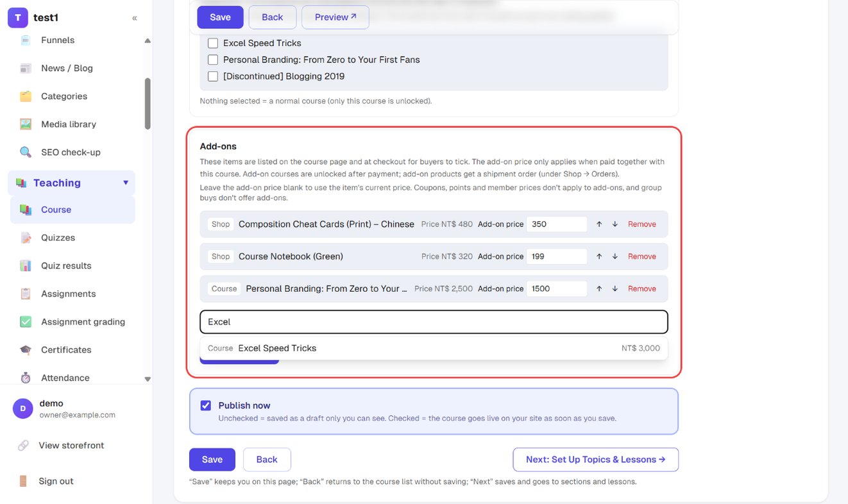Move Composition Cheat Cards add-on up
The width and height of the screenshot is (848, 504).
tap(599, 224)
